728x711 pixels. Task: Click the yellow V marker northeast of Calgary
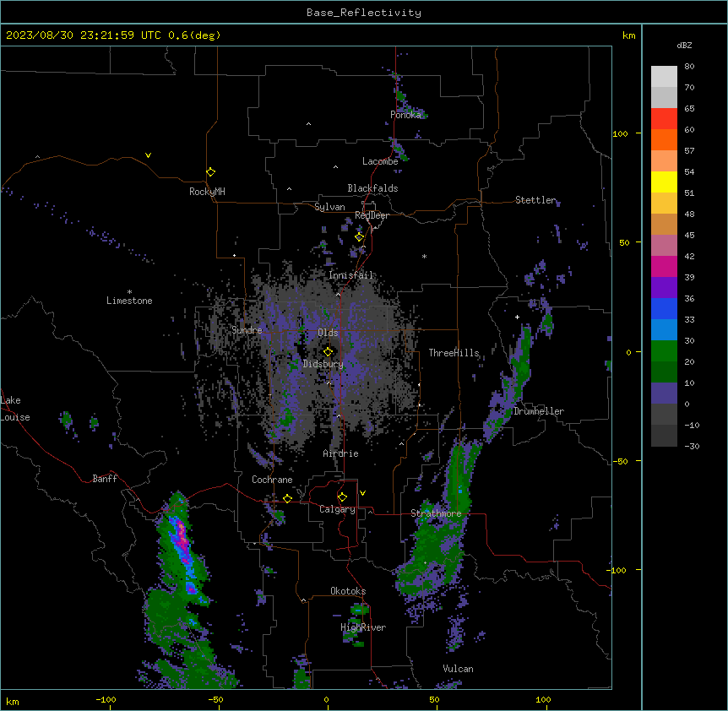(362, 493)
